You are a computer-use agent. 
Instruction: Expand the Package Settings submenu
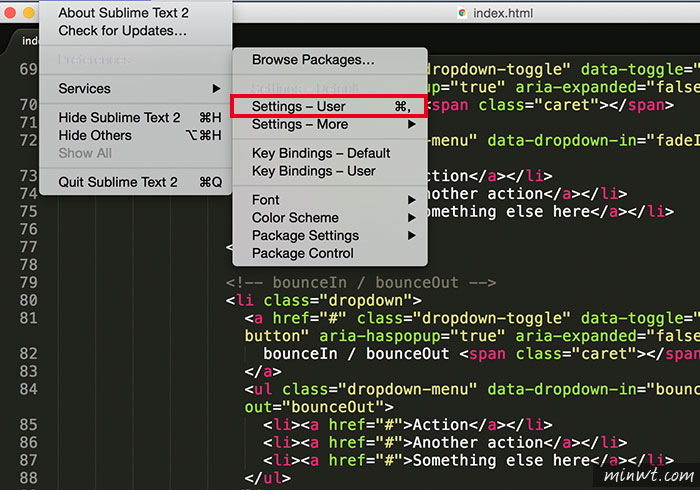pos(329,236)
